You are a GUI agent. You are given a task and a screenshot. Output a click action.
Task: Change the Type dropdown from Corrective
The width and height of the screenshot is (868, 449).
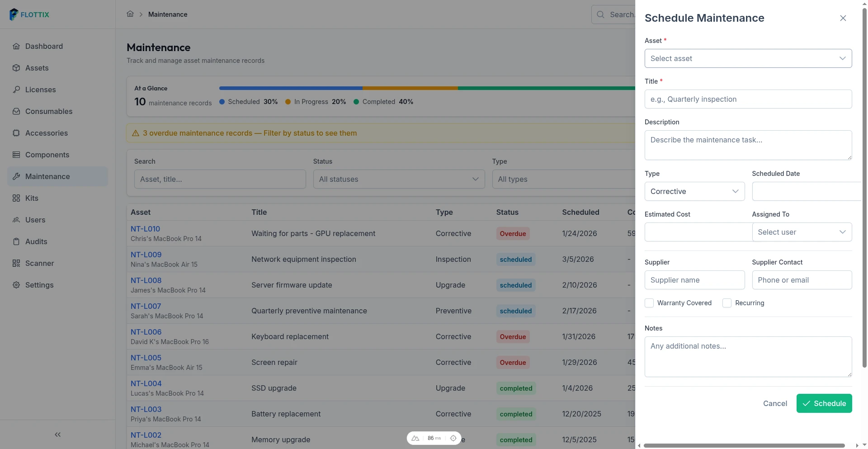pyautogui.click(x=694, y=191)
